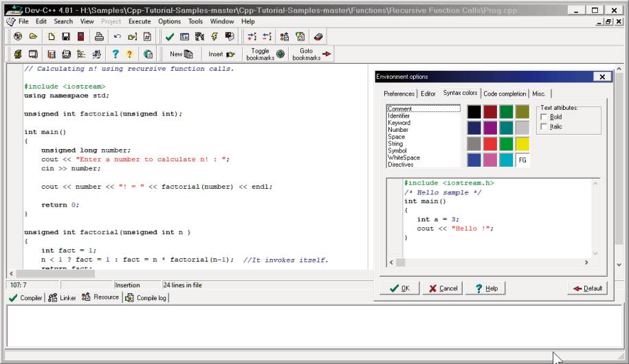Confirm with the OK button
The height and width of the screenshot is (364, 629).
pos(399,288)
